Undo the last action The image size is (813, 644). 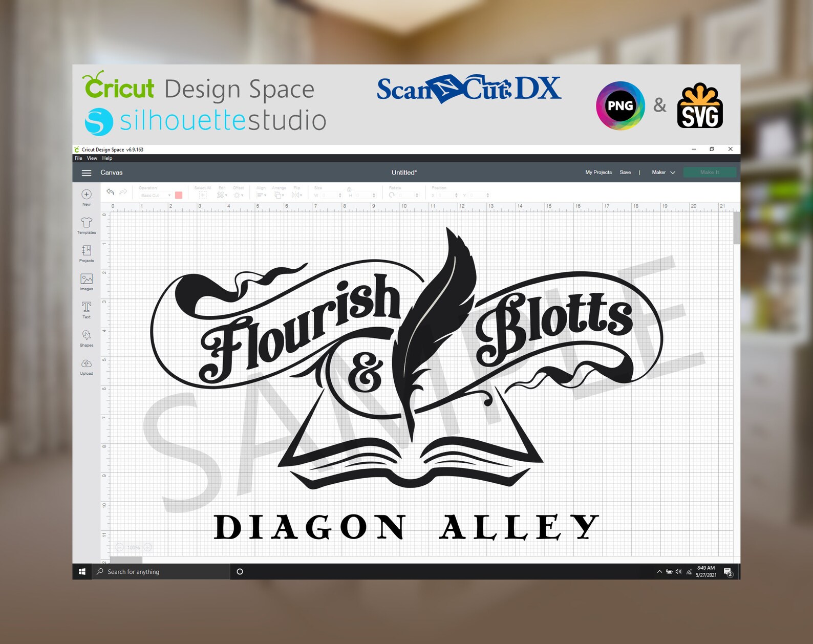coord(110,191)
